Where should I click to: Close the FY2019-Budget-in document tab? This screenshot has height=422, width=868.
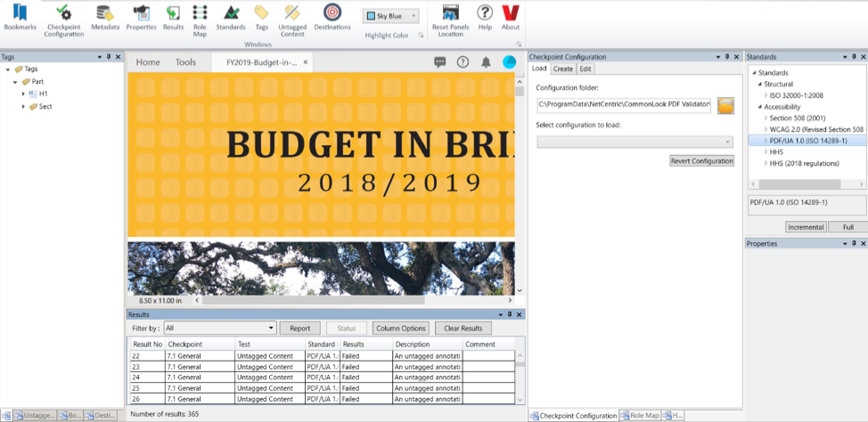[x=306, y=62]
